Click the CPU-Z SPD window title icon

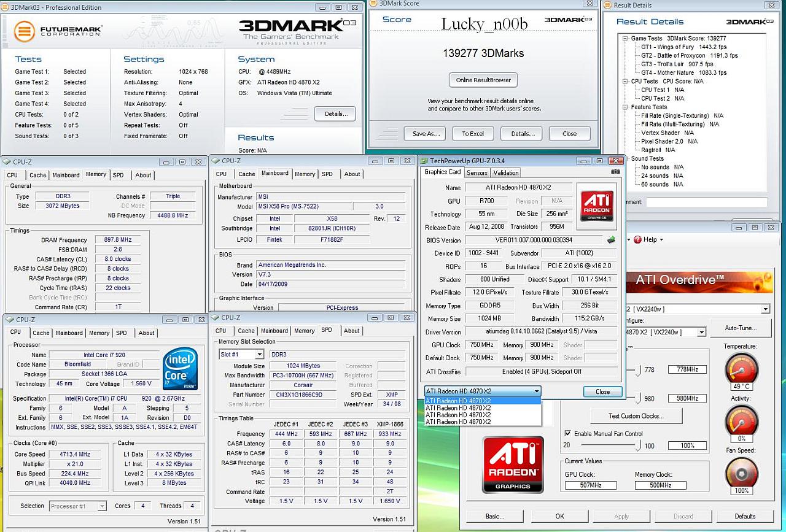(216, 317)
